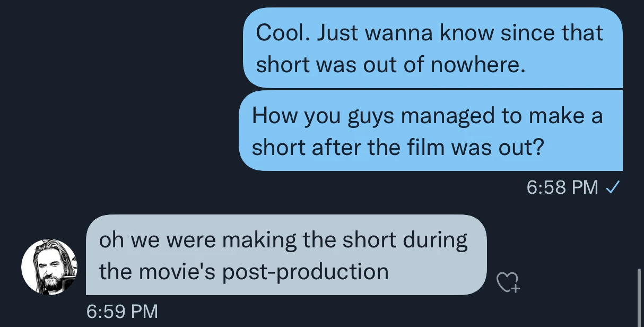644x327 pixels.
Task: Open the profile of the reply's sender
Action: coord(49,266)
